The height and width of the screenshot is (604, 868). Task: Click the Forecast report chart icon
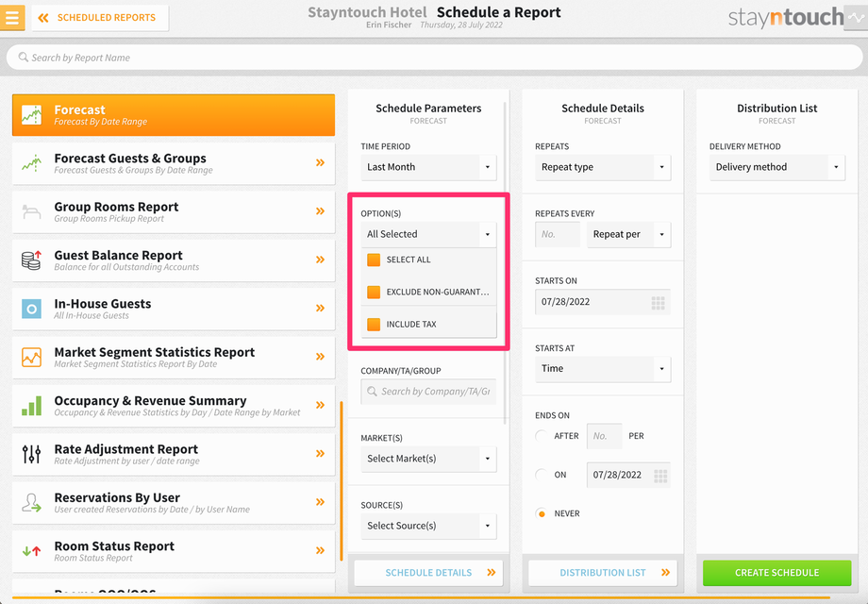click(x=31, y=114)
